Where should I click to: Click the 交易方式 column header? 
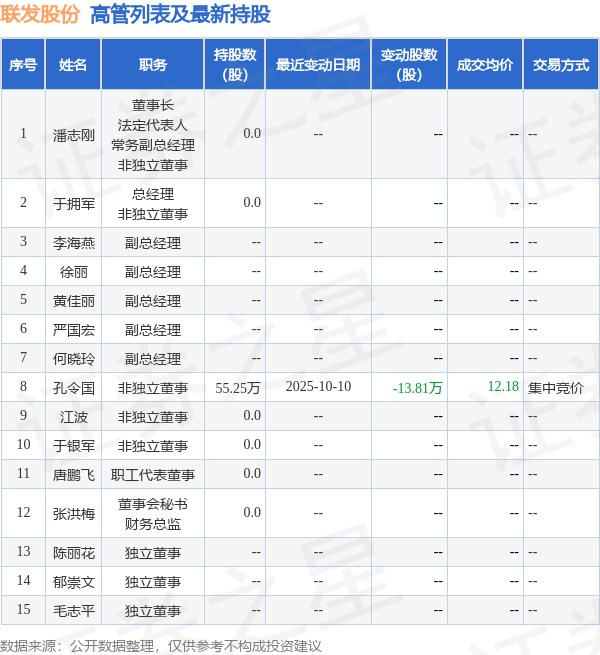pos(561,65)
